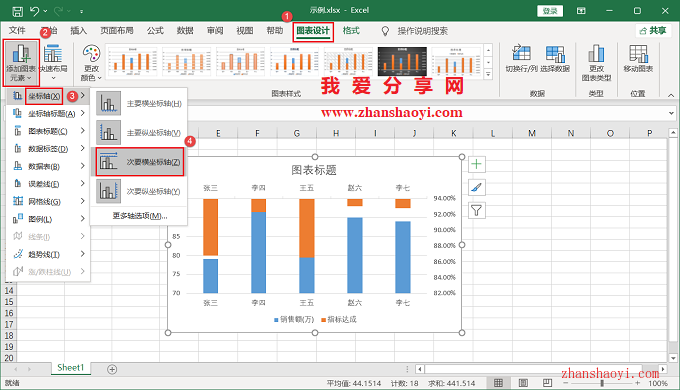Select column M header

[532, 133]
